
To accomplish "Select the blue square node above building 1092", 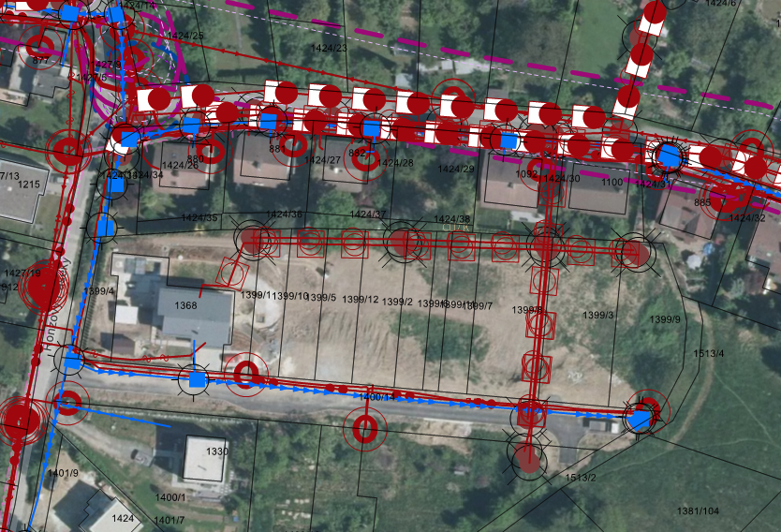I will (508, 140).
